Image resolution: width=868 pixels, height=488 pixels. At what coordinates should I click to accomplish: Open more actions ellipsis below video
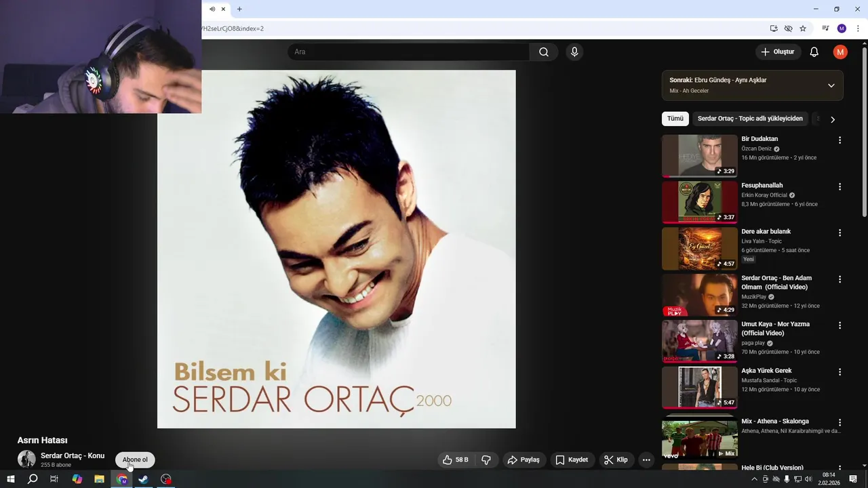click(x=646, y=460)
